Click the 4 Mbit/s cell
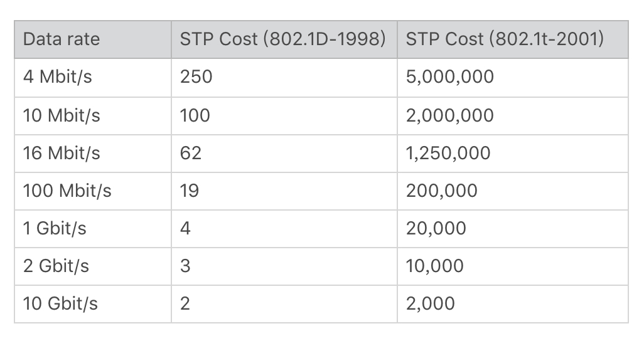This screenshot has height=341, width=644. click(93, 78)
